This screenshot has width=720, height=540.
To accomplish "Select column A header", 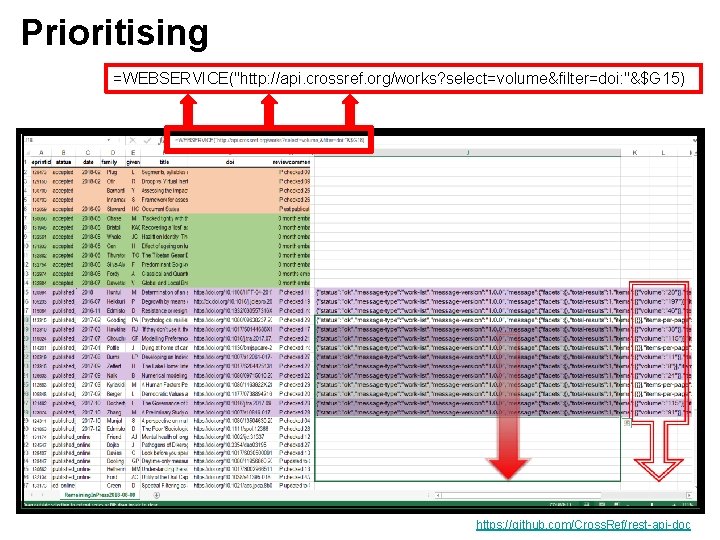I will pos(41,152).
